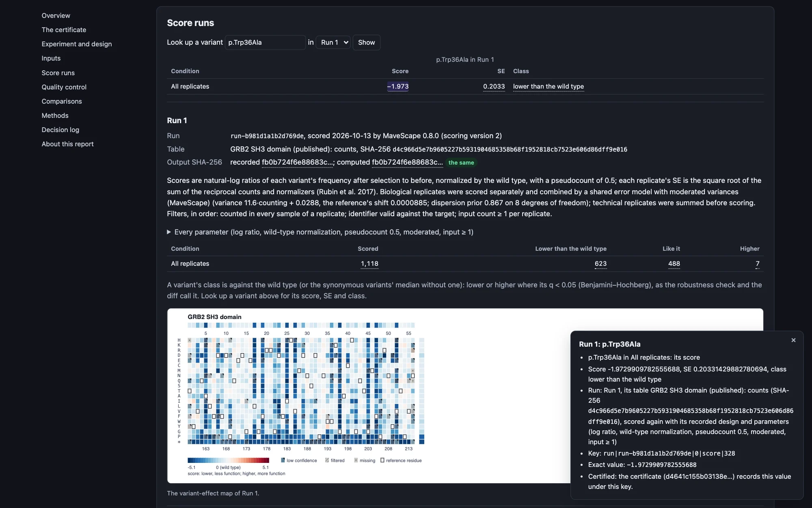Click the 623 lower-than-wild-type count
This screenshot has height=508, width=812.
tap(600, 264)
